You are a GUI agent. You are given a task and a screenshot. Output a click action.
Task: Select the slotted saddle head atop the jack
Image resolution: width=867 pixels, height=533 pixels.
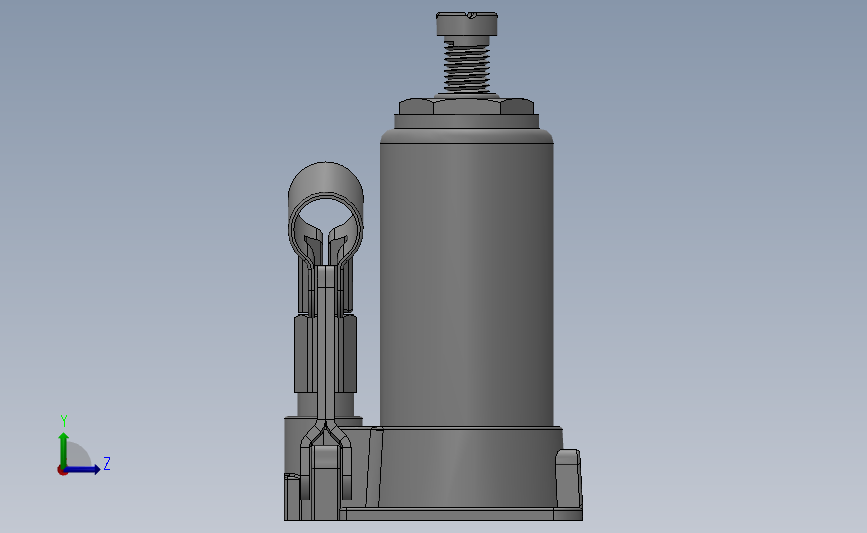click(467, 25)
